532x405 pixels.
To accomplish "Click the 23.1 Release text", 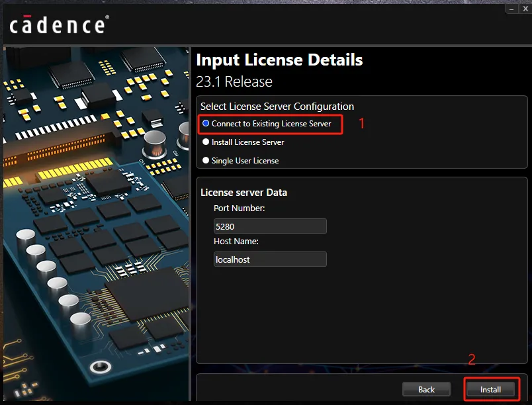I will (234, 82).
